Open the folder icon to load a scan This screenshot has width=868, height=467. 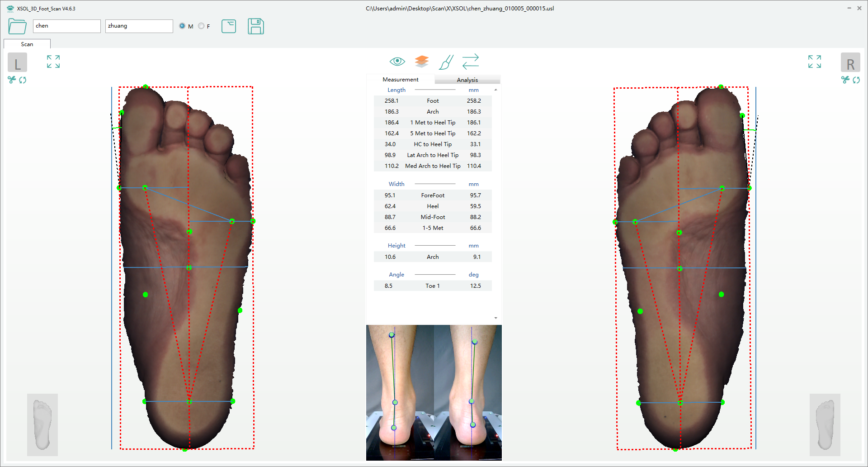(17, 26)
